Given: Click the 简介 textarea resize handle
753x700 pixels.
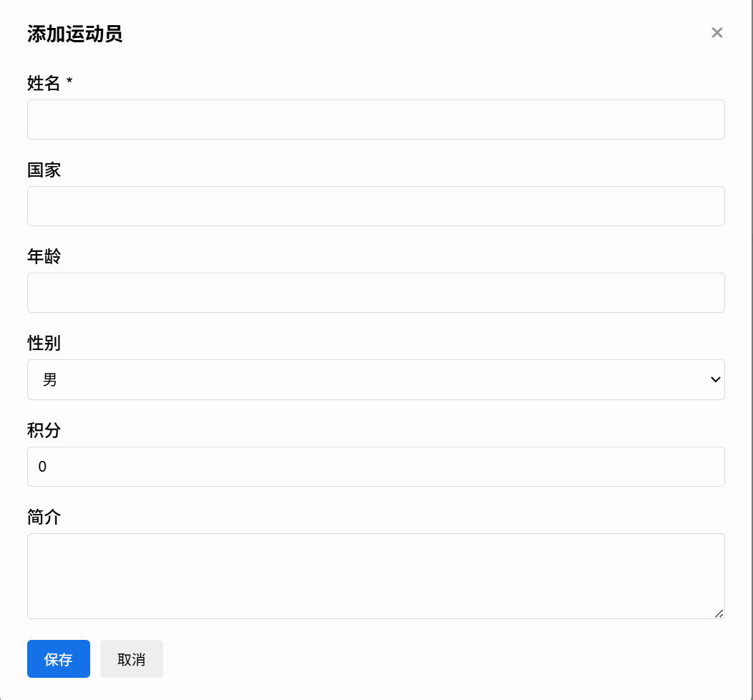Looking at the screenshot, I should [719, 613].
